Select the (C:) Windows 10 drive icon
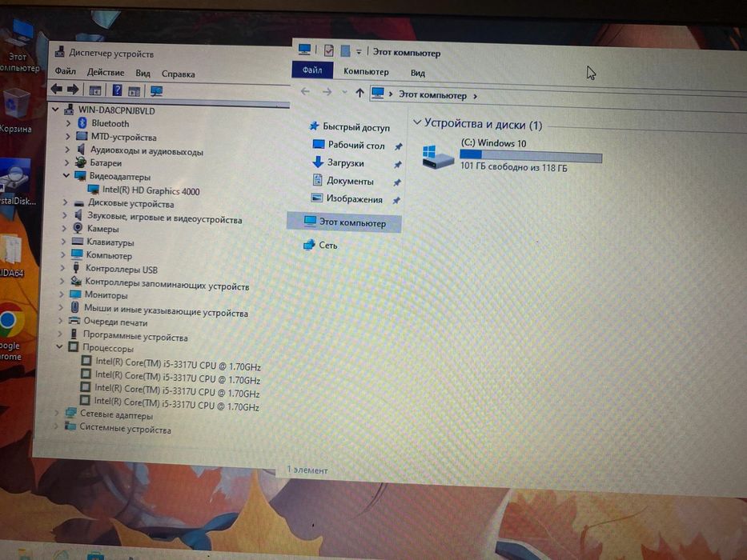747x560 pixels. point(437,157)
